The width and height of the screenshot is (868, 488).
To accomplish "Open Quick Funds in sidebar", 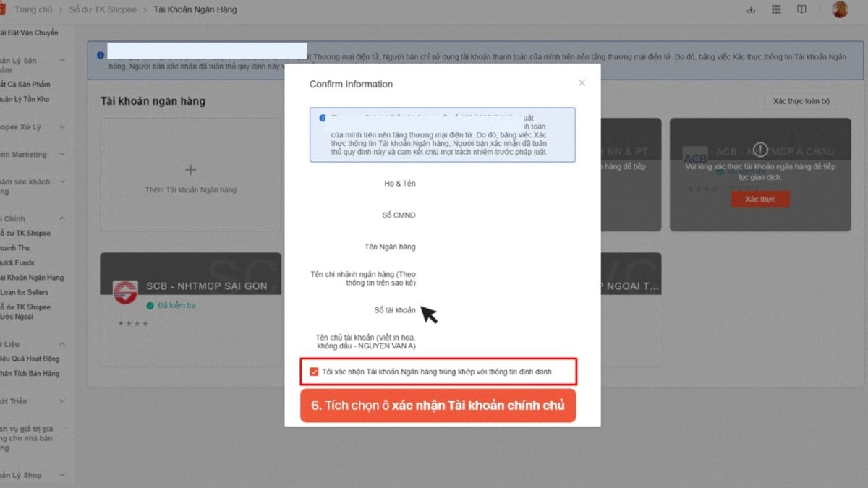I will 17,263.
